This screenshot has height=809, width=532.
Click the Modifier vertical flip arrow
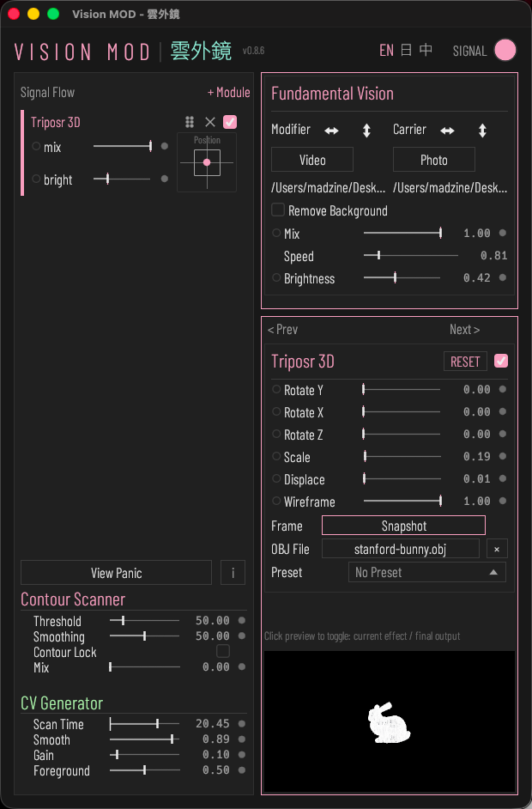tap(366, 131)
